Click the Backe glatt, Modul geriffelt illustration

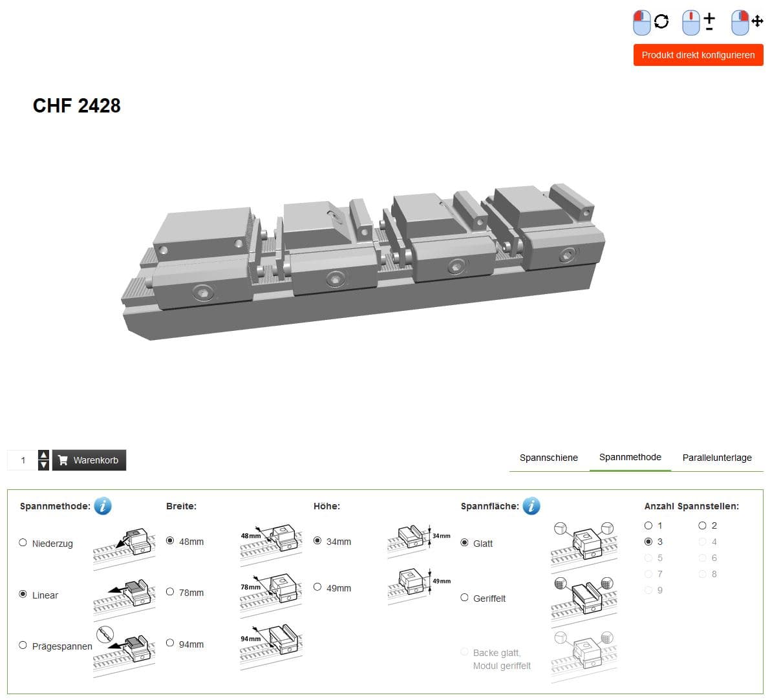point(584,656)
